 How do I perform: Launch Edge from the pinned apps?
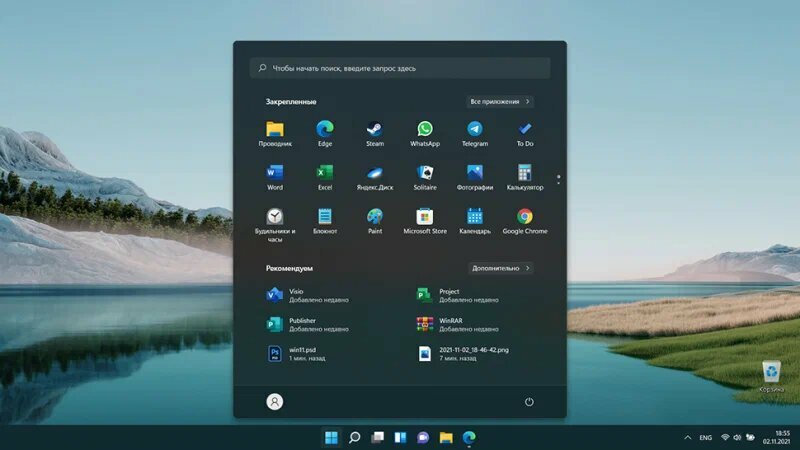[324, 134]
